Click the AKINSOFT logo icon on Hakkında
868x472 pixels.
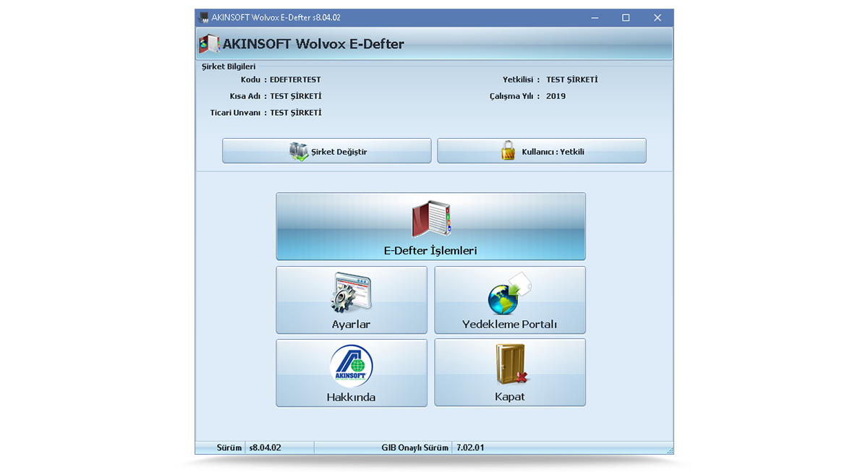(352, 365)
